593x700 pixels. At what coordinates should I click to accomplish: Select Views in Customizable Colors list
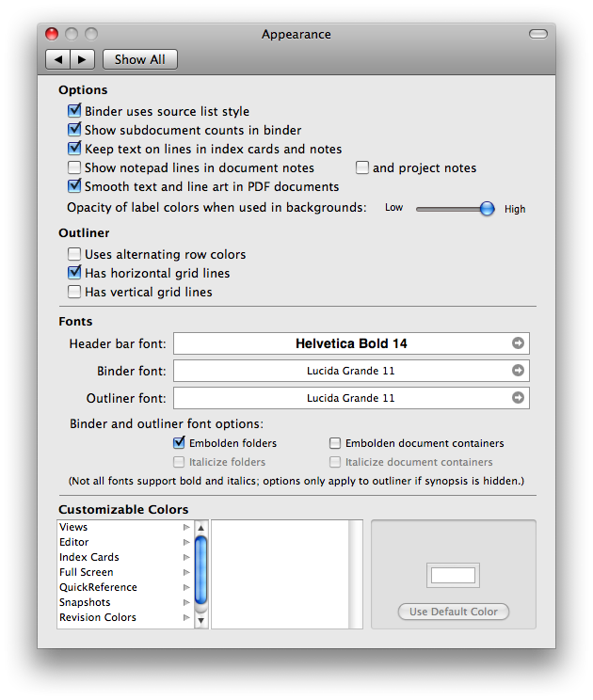[74, 527]
